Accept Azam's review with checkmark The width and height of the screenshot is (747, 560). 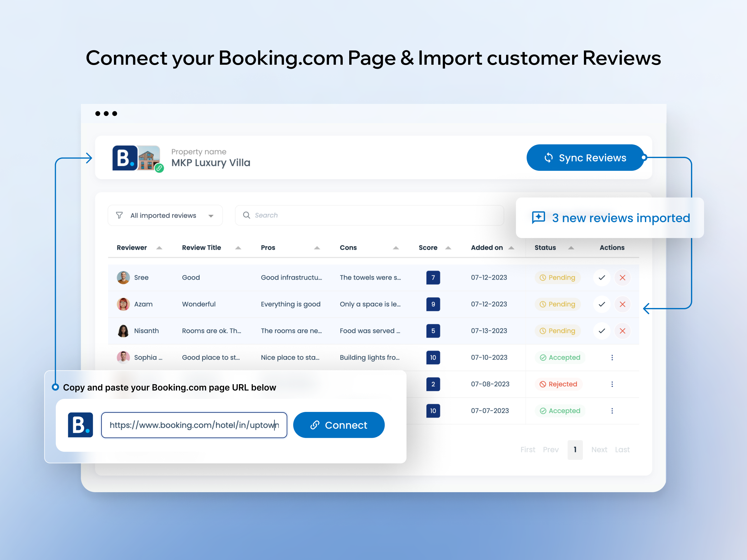point(602,304)
